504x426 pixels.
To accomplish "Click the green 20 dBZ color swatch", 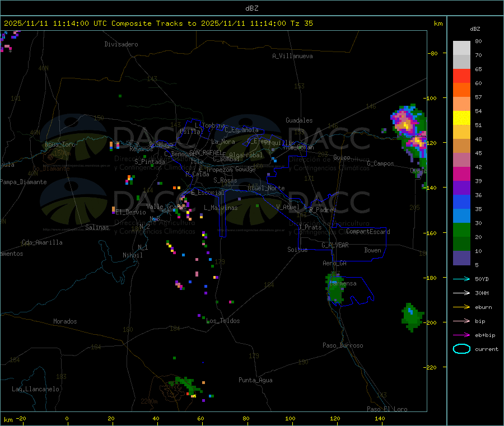I will 461,230.
